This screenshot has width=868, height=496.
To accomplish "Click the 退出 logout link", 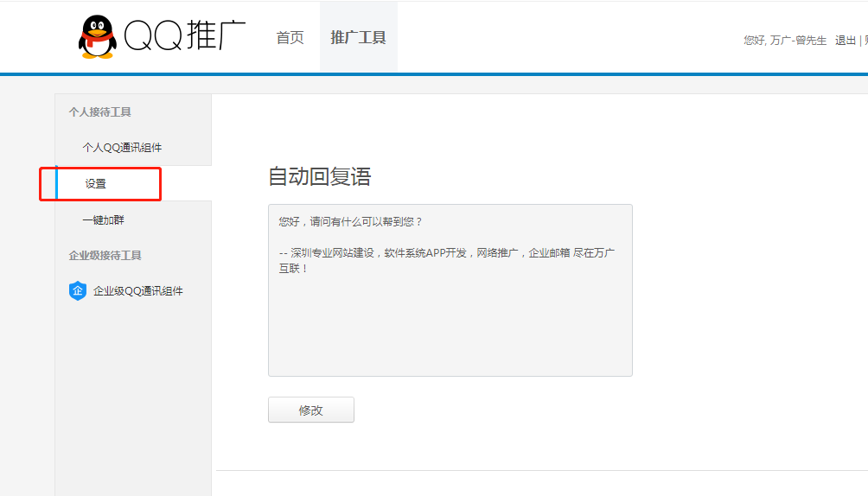I will pyautogui.click(x=846, y=41).
